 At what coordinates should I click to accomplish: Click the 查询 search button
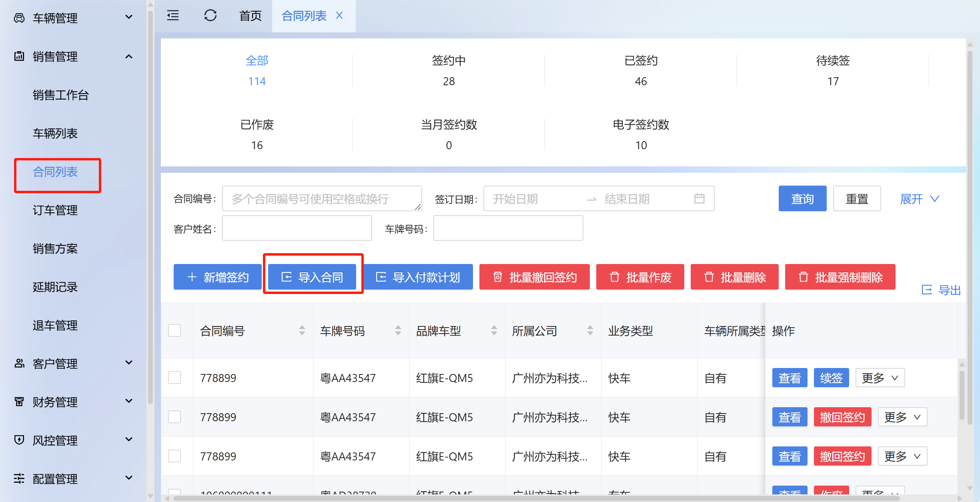802,198
